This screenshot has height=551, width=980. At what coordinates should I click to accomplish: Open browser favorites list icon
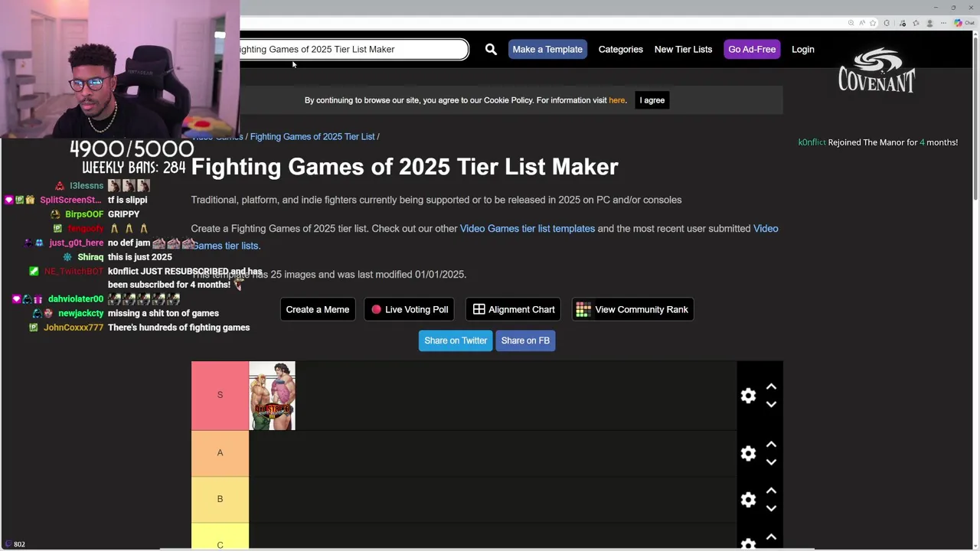click(x=916, y=23)
